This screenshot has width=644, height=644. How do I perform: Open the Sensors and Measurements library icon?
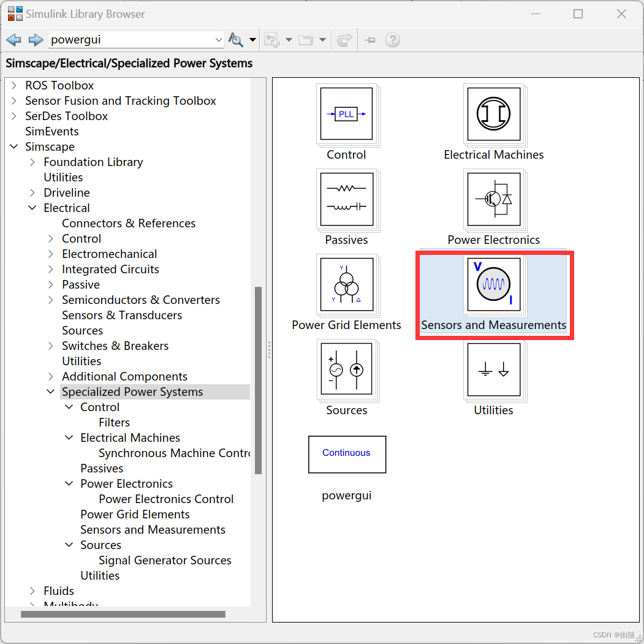point(494,285)
